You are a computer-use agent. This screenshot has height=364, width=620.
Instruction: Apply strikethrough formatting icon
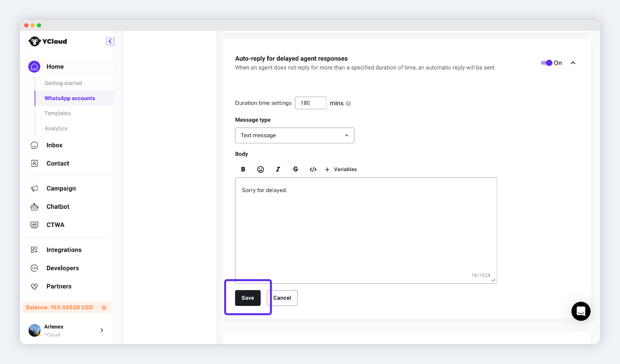click(295, 169)
